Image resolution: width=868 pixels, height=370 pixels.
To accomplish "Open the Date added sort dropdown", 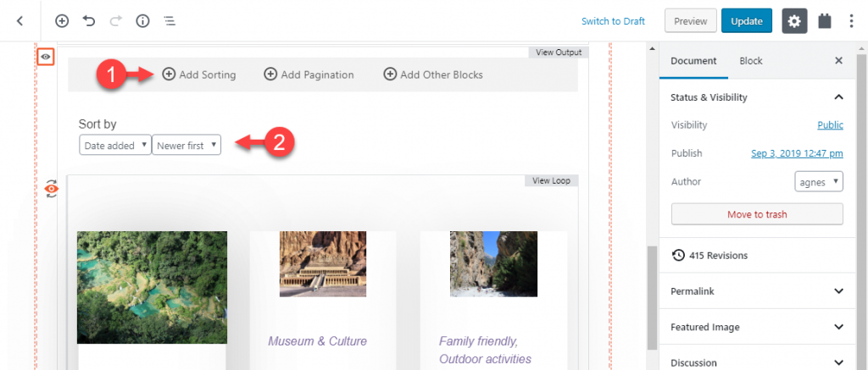I will point(115,146).
